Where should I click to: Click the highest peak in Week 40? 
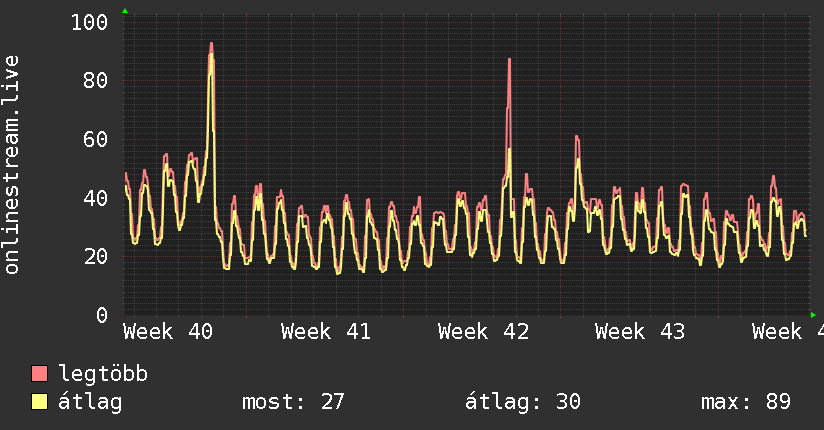coord(211,45)
